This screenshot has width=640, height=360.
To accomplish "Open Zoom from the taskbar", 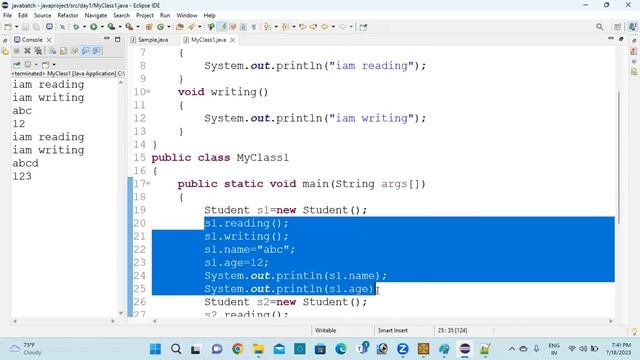I will click(x=402, y=349).
